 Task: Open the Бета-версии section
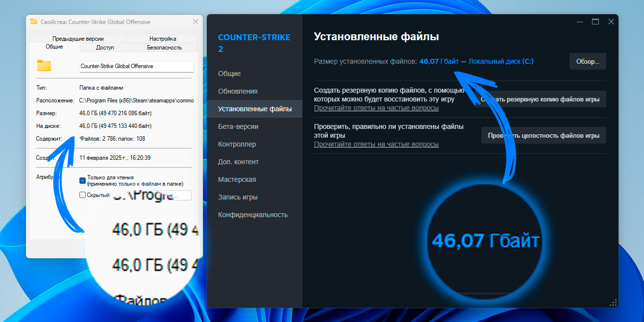238,126
